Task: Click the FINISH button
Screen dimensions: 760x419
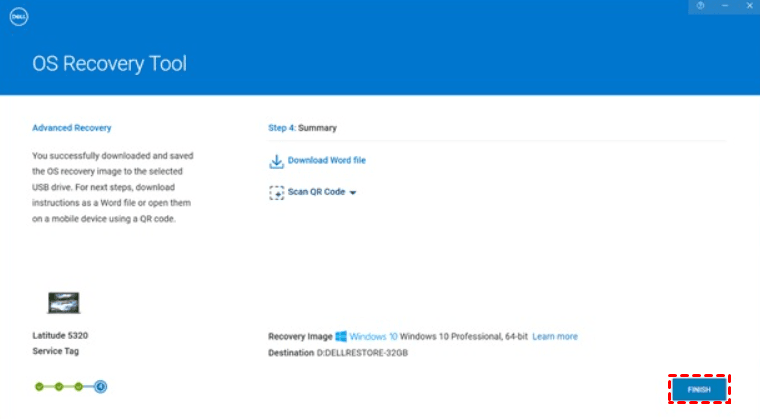Action: 699,389
